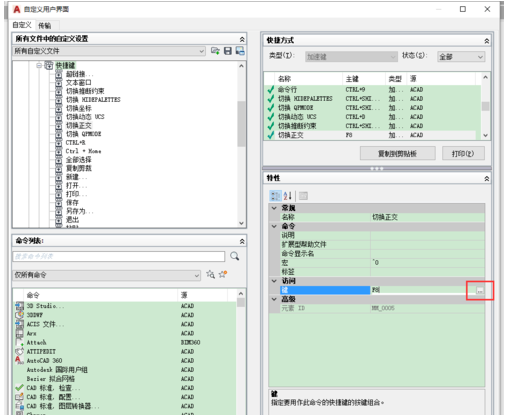The image size is (508, 415).
Task: Click the create new command star icon
Action: point(223,274)
